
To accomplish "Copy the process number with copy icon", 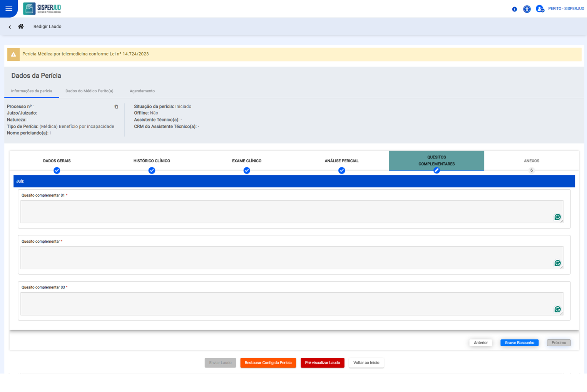I will (x=116, y=107).
